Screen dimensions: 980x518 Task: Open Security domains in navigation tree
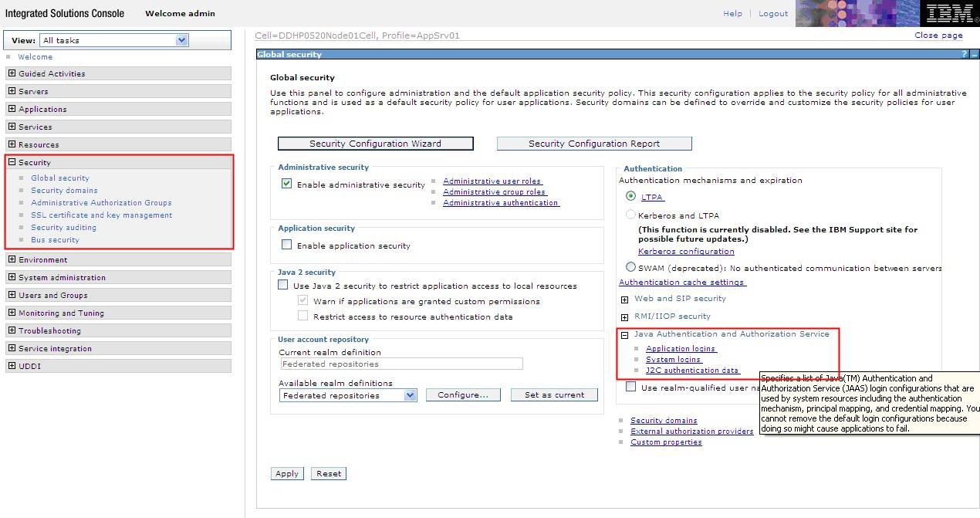click(x=64, y=190)
